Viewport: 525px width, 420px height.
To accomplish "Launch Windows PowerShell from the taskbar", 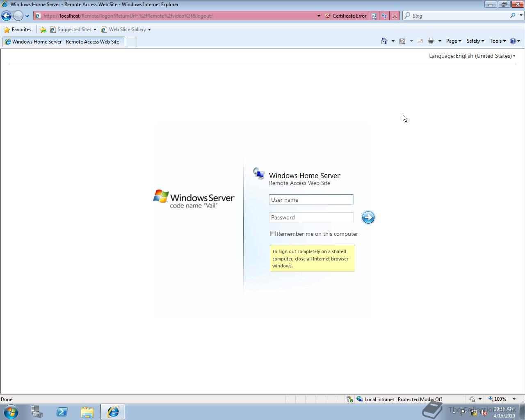I will [62, 412].
